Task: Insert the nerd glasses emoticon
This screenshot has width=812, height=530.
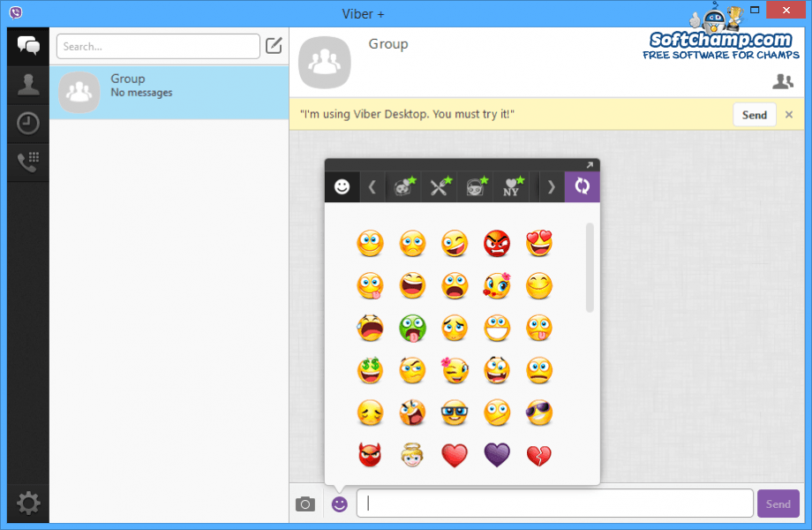Action: tap(455, 413)
